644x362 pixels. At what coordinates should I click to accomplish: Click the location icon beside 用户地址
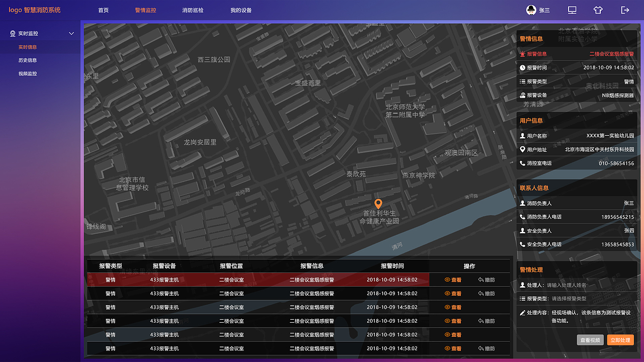[x=523, y=149]
